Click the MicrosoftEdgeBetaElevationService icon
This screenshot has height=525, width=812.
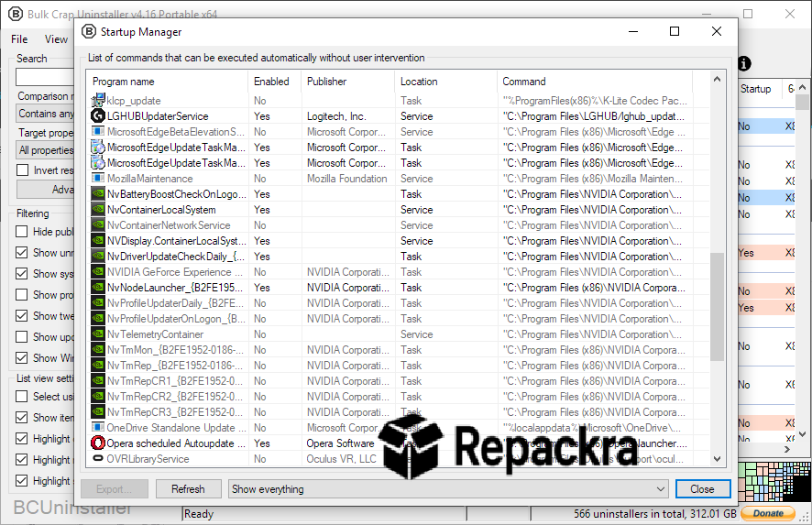[98, 132]
